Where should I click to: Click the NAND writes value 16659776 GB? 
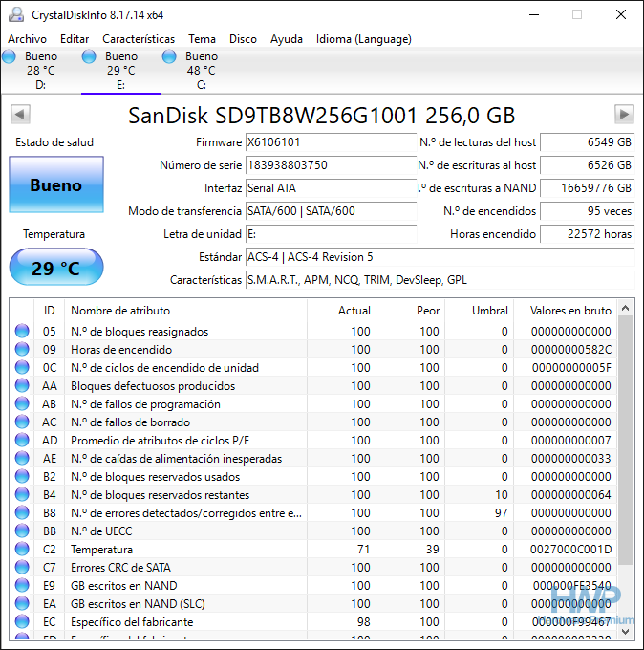click(588, 188)
